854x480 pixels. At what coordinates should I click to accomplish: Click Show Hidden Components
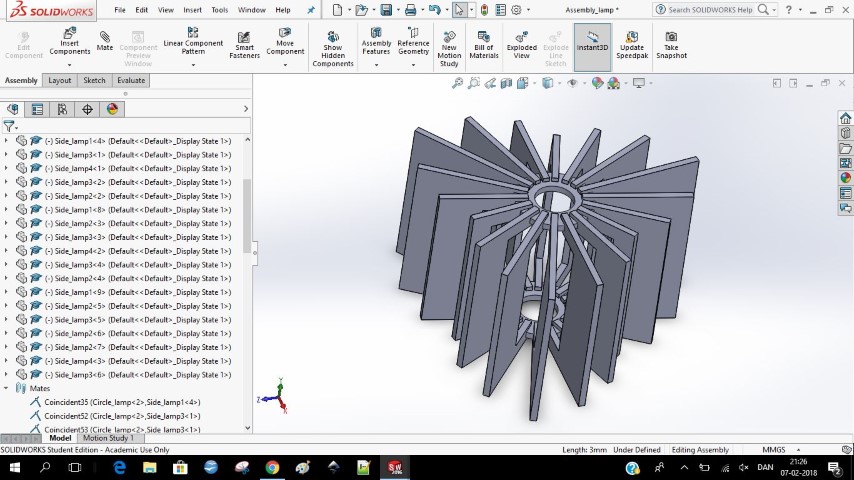333,49
